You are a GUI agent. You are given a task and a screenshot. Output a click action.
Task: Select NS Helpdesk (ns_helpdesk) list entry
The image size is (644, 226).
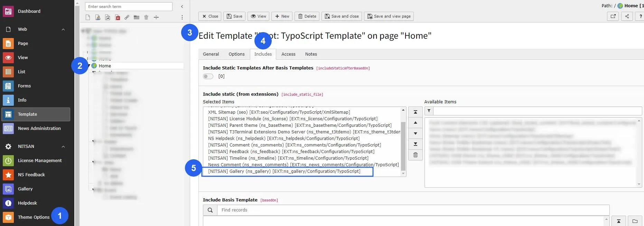coord(284,139)
